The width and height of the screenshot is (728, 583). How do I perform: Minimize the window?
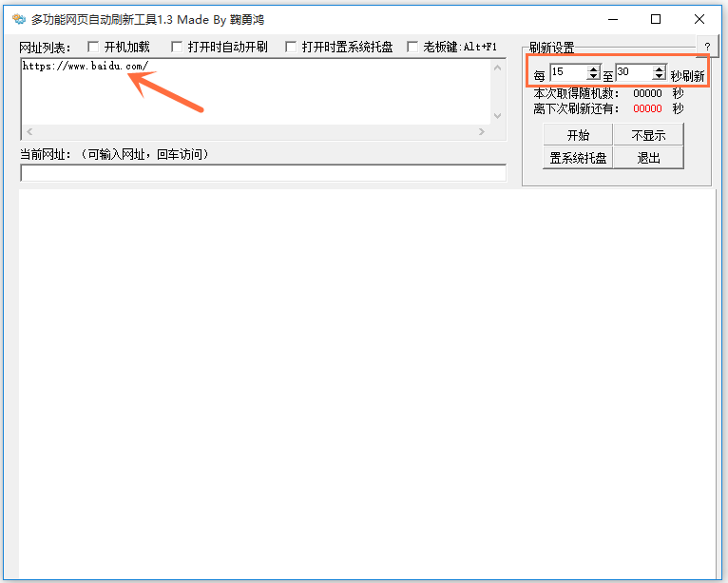tap(613, 20)
